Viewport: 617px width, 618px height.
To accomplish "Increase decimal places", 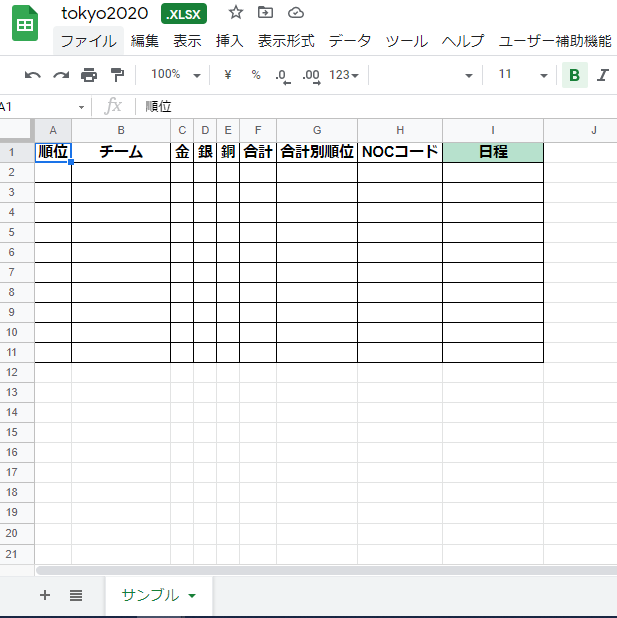I will 311,76.
